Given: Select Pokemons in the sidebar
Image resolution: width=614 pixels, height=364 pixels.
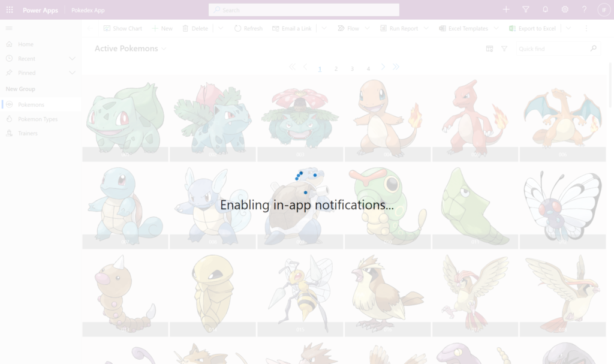Looking at the screenshot, I should tap(41, 104).
